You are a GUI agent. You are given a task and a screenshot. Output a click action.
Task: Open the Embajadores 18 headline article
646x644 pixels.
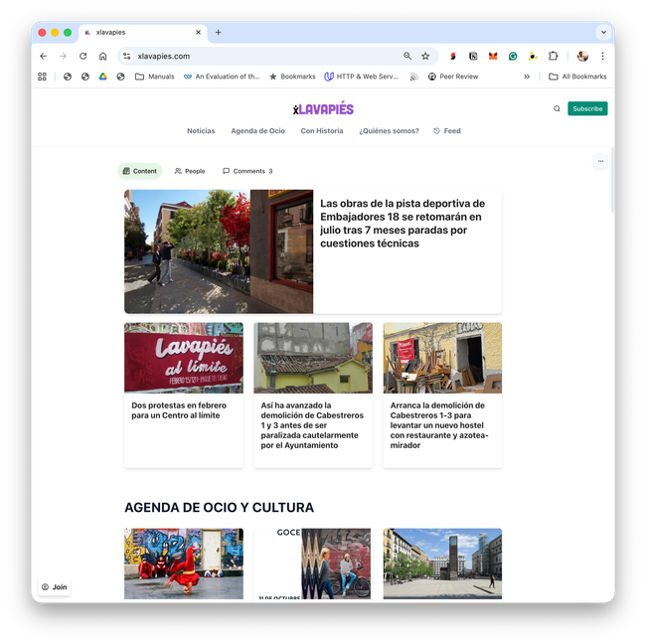click(403, 224)
